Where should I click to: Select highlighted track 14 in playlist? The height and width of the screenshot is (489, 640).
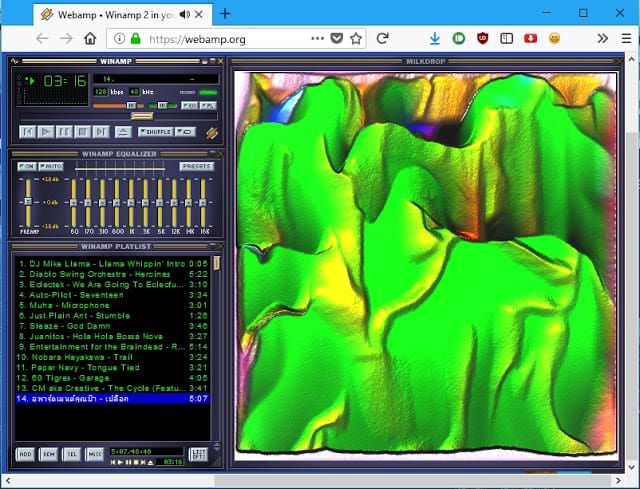(x=113, y=399)
